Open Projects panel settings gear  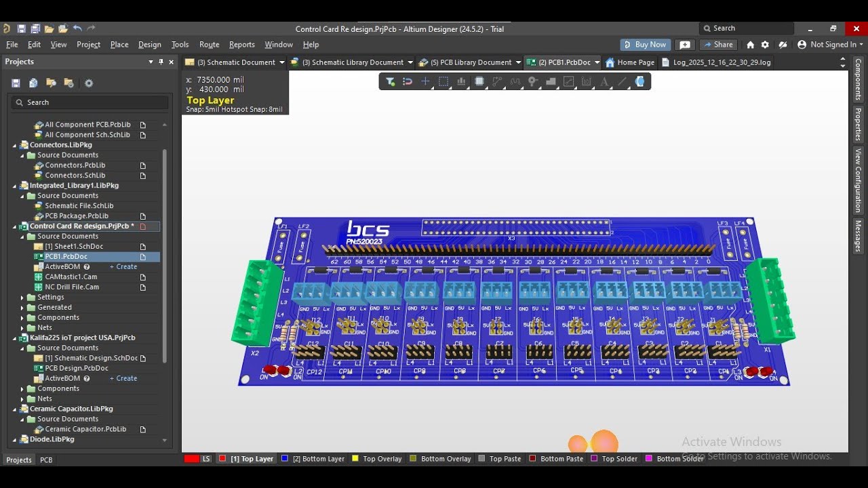point(89,83)
